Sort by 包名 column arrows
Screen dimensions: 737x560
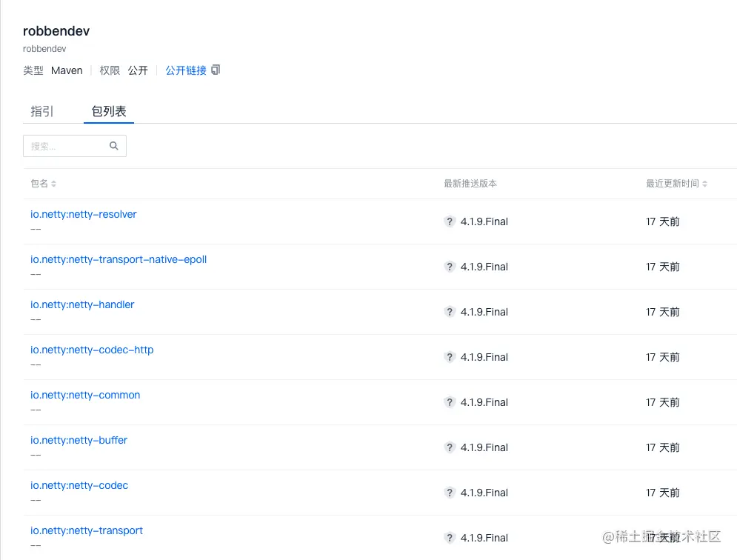point(53,184)
